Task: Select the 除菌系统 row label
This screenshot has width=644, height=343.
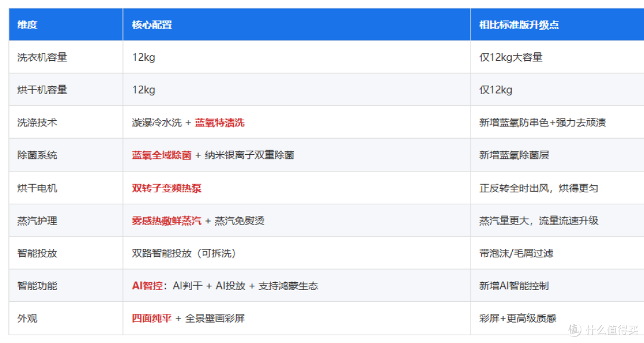Action: 38,155
